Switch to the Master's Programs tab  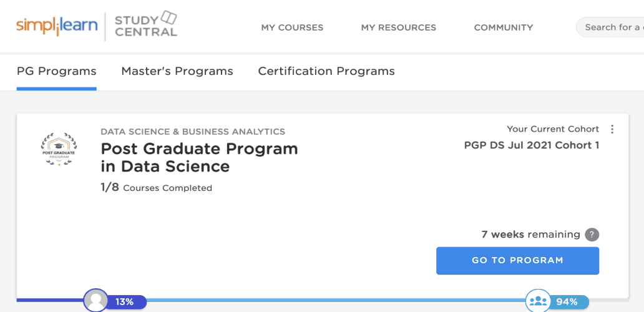[177, 71]
